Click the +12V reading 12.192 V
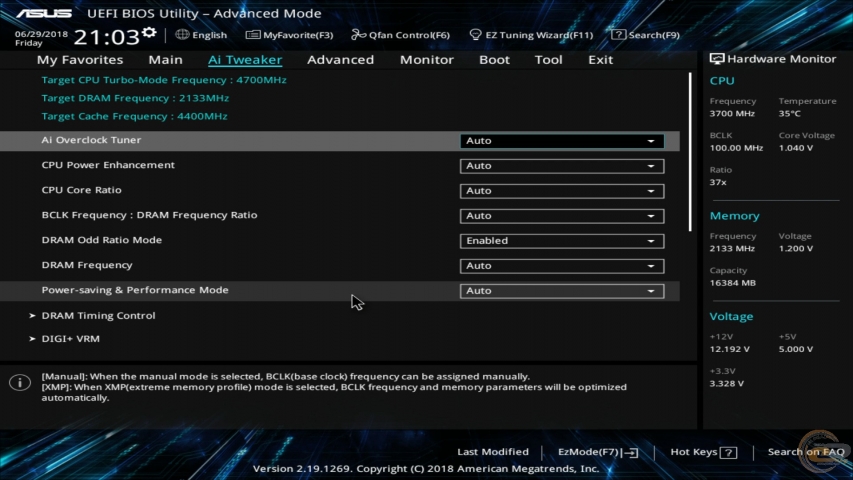Screen dimensions: 853x480 click(x=729, y=349)
